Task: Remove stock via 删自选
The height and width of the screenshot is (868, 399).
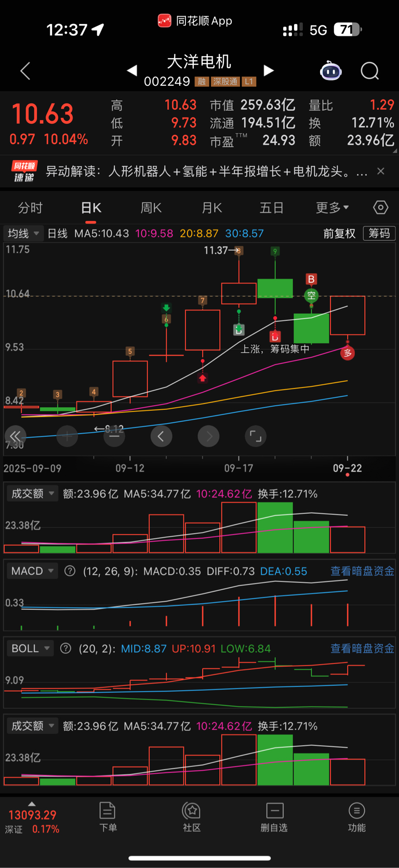Action: [274, 817]
